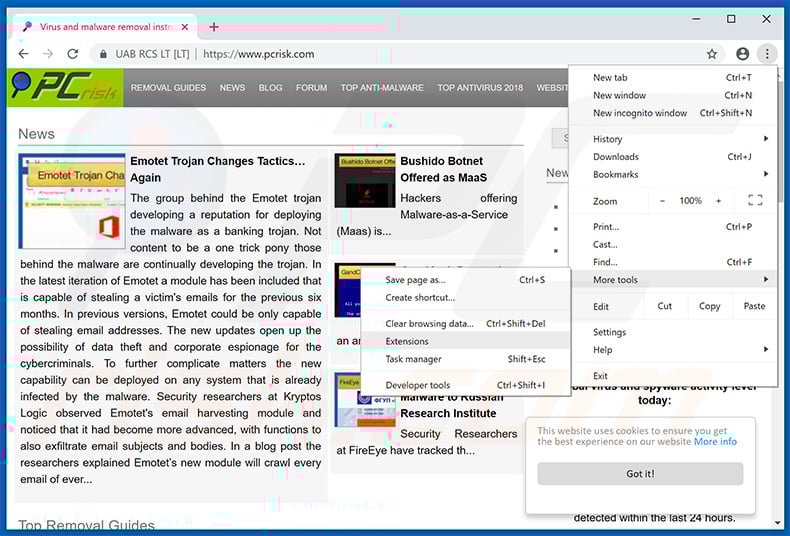Viewport: 790px width, 536px height.
Task: Choose Cast... from the menu
Action: [x=673, y=244]
